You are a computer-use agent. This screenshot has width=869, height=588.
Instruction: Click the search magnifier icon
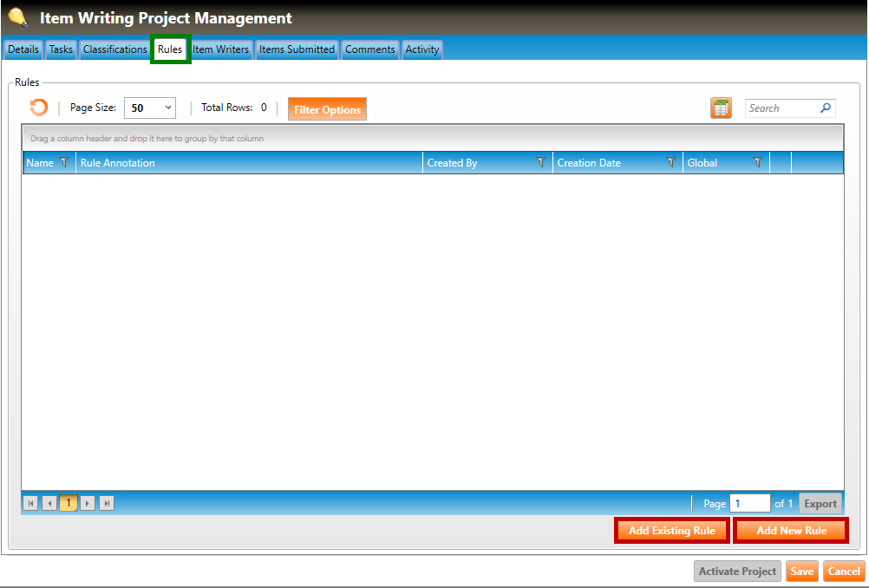pyautogui.click(x=826, y=108)
